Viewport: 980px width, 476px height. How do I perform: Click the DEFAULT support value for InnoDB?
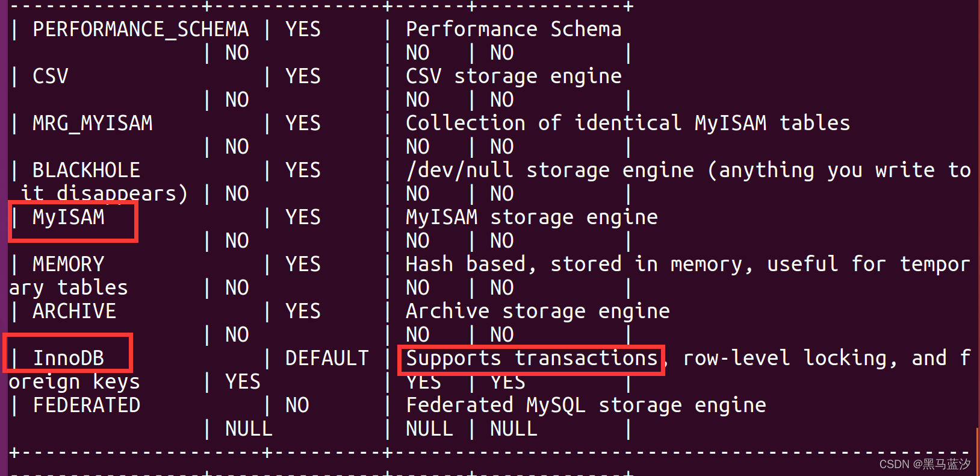327,358
